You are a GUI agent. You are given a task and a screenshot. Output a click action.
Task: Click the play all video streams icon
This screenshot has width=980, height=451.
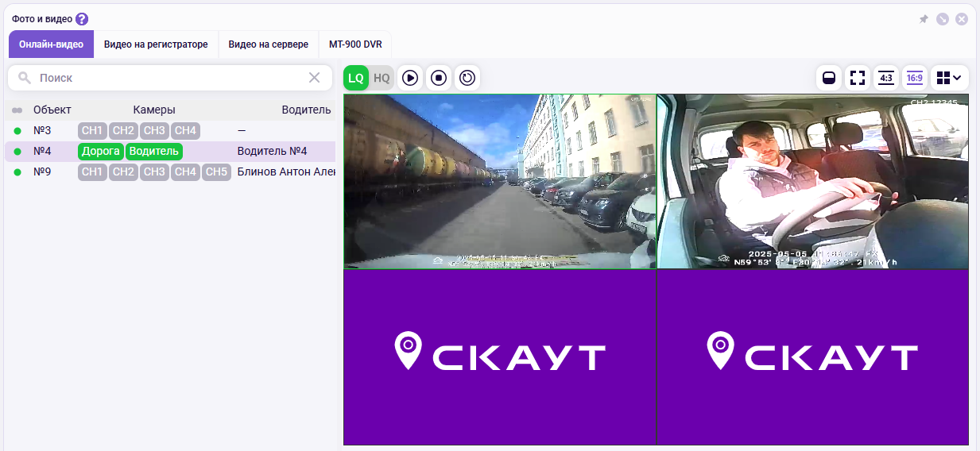coord(410,78)
